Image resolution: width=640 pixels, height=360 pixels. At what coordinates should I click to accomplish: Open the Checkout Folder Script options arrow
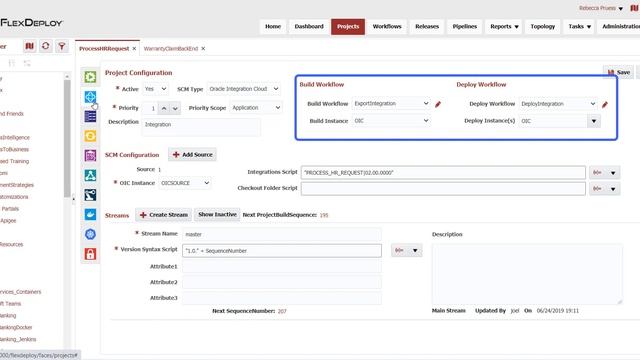tap(613, 189)
